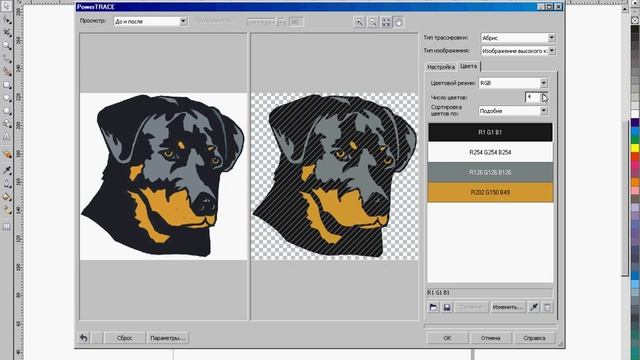Click the no-color X swatch in palette

(635, 20)
